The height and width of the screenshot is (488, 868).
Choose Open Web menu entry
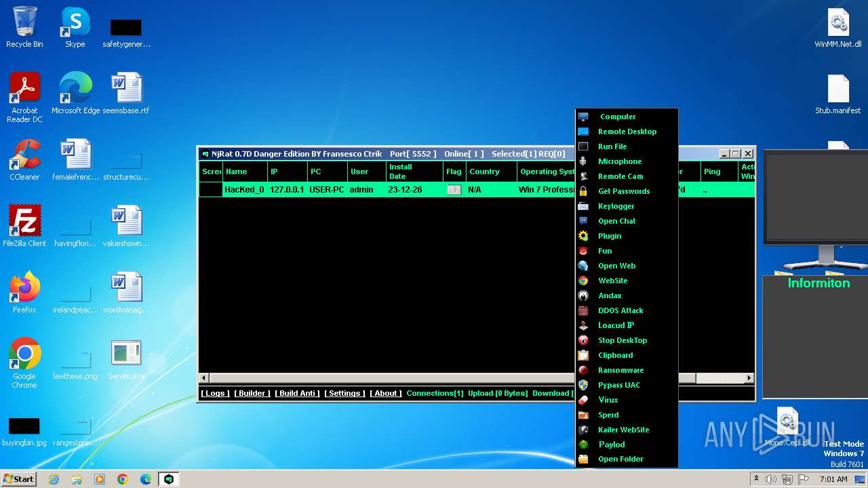click(617, 266)
